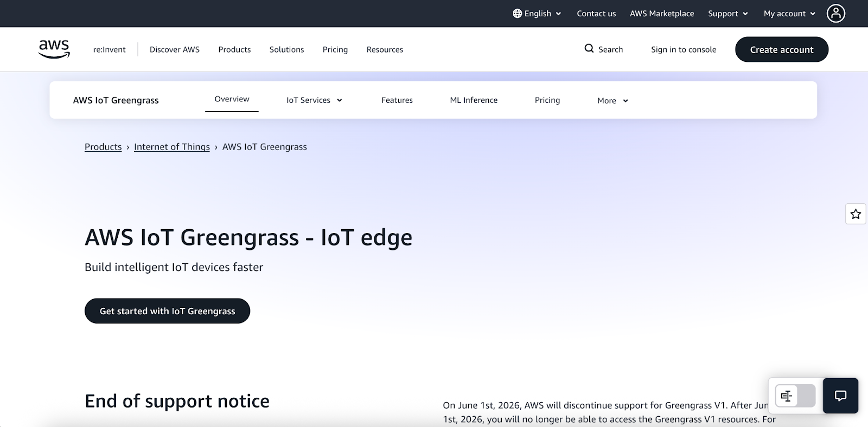The width and height of the screenshot is (868, 427).
Task: Open the chat bubble icon
Action: [x=840, y=396]
